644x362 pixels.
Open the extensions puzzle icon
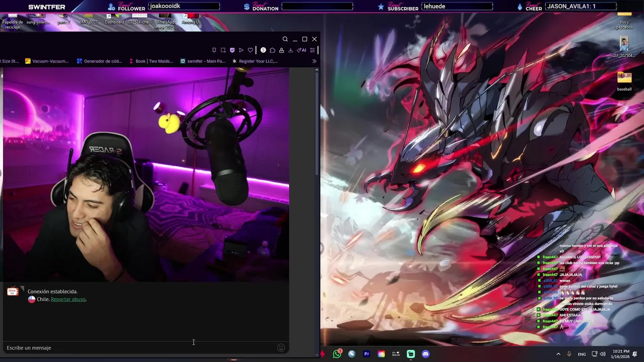pos(272,50)
